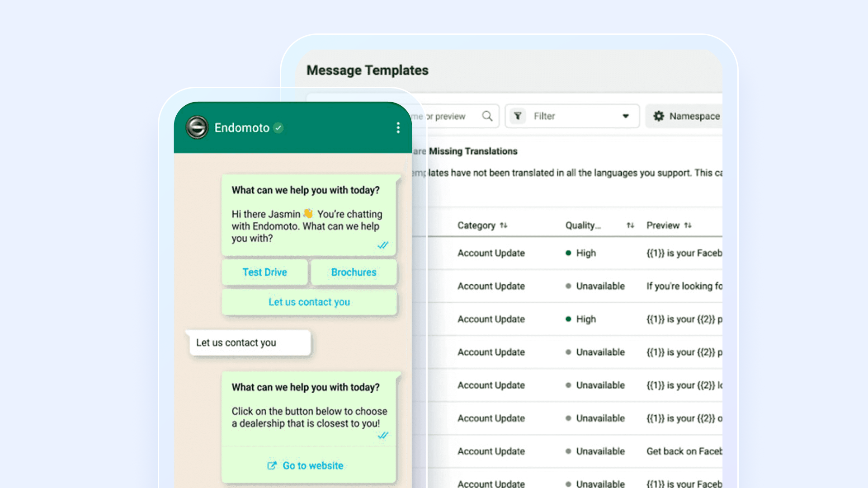Click the external link icon beside Go to website

(x=272, y=465)
